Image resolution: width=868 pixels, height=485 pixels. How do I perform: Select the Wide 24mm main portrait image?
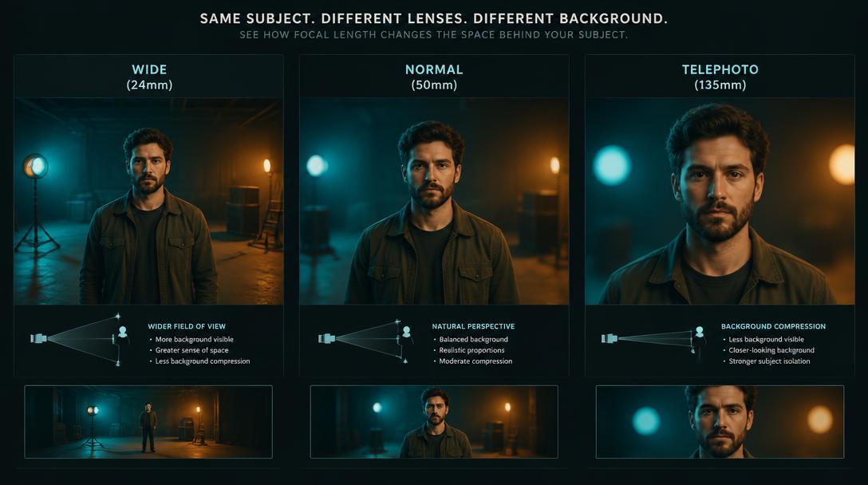click(x=149, y=202)
